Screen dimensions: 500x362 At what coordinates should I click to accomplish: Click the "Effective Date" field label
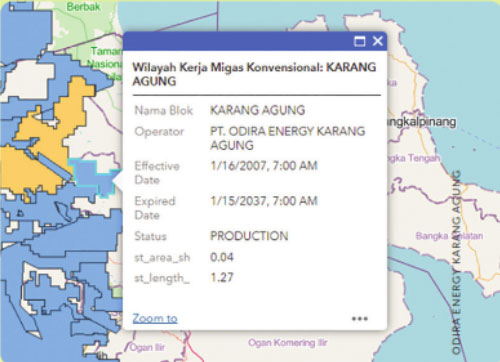[x=157, y=173]
